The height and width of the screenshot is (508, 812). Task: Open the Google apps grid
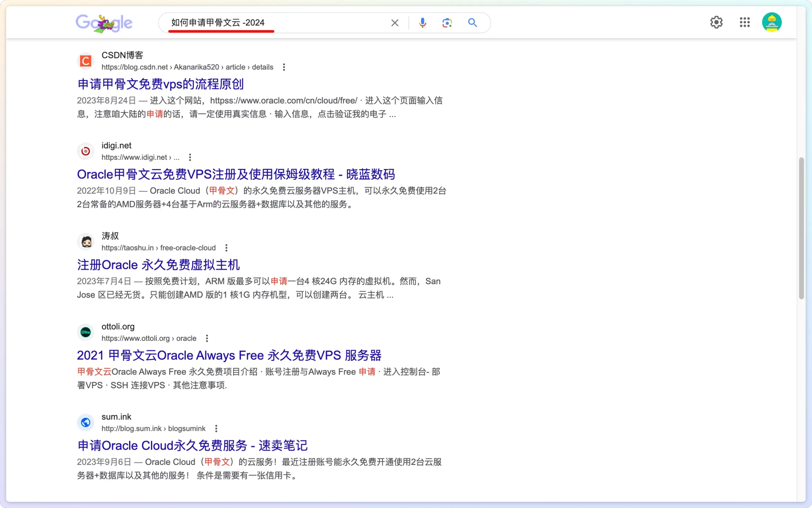click(x=745, y=23)
